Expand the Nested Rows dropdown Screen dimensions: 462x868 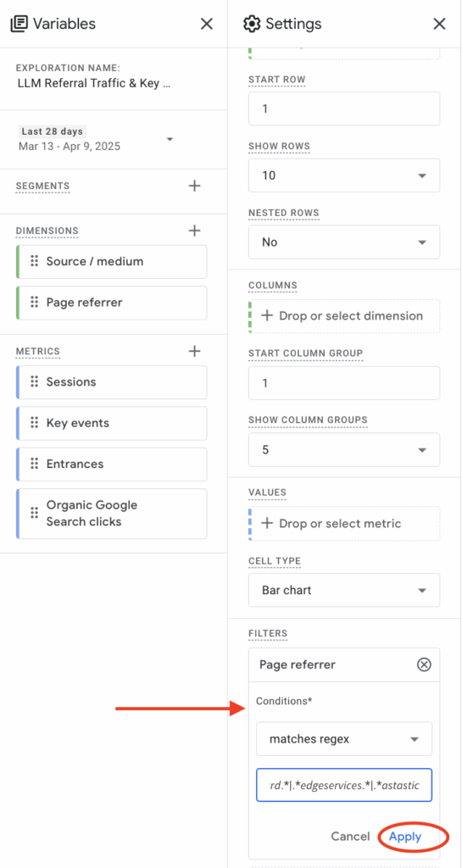click(344, 242)
